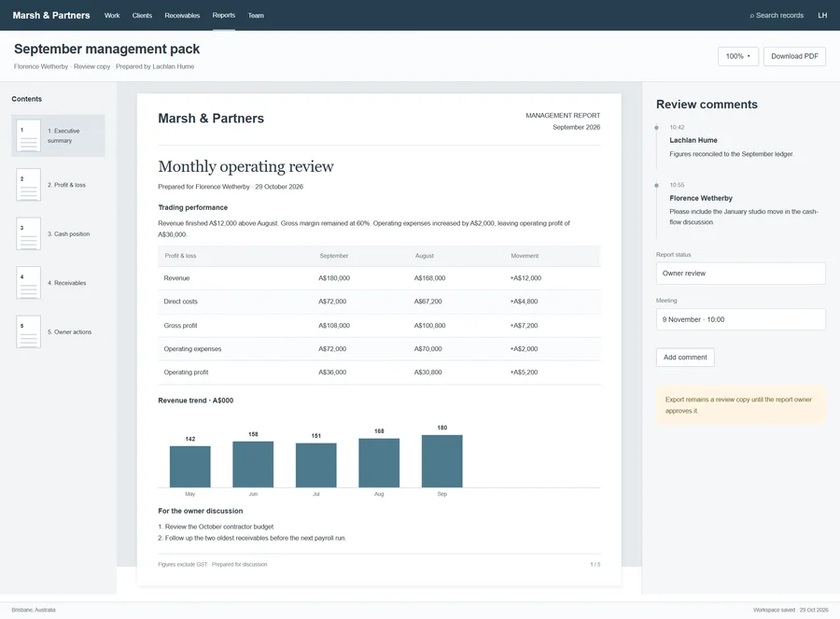Click 'Review the October contractor budget' item
840x619 pixels.
(217, 527)
